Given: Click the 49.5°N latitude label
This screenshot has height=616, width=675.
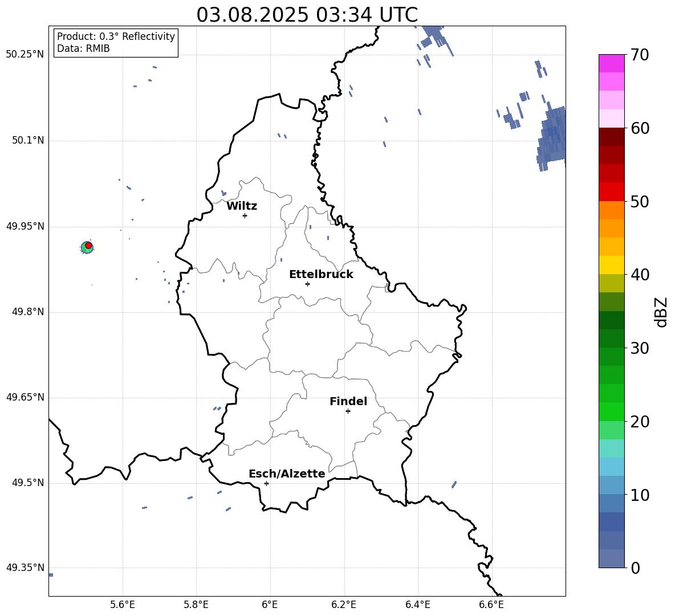Looking at the screenshot, I should point(28,483).
